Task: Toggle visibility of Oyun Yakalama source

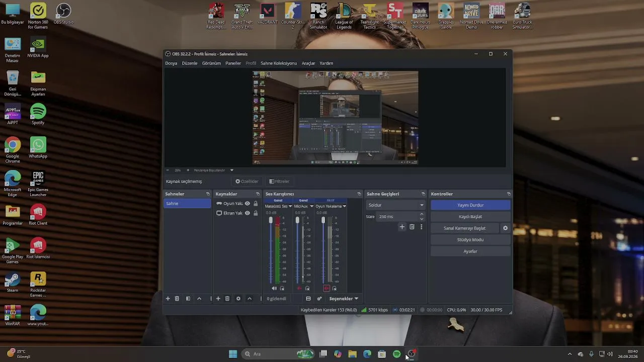Action: (248, 204)
